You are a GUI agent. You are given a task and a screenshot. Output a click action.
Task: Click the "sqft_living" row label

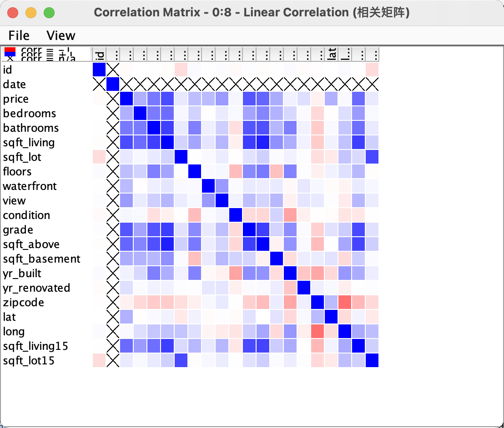pyautogui.click(x=29, y=143)
